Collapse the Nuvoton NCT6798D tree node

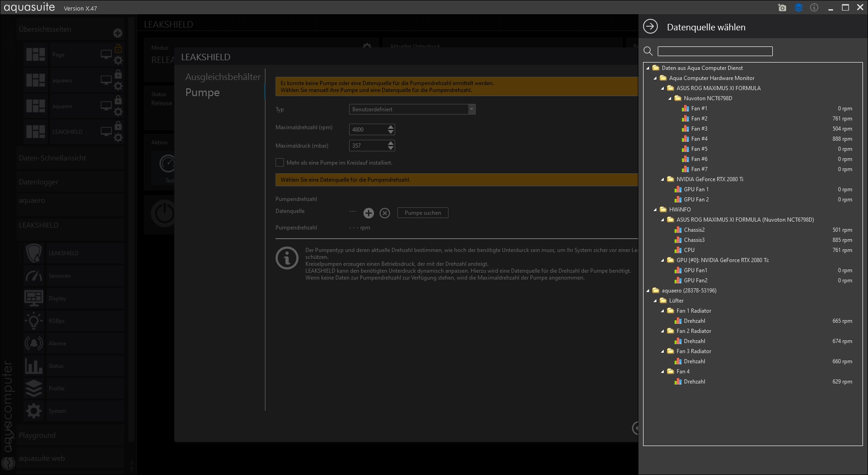(670, 98)
